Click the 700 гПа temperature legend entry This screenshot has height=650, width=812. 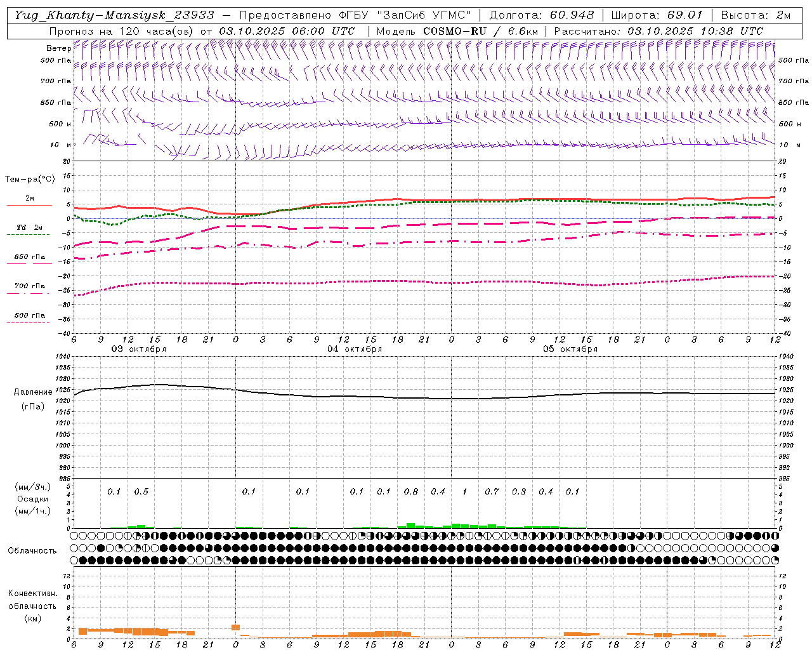30,286
